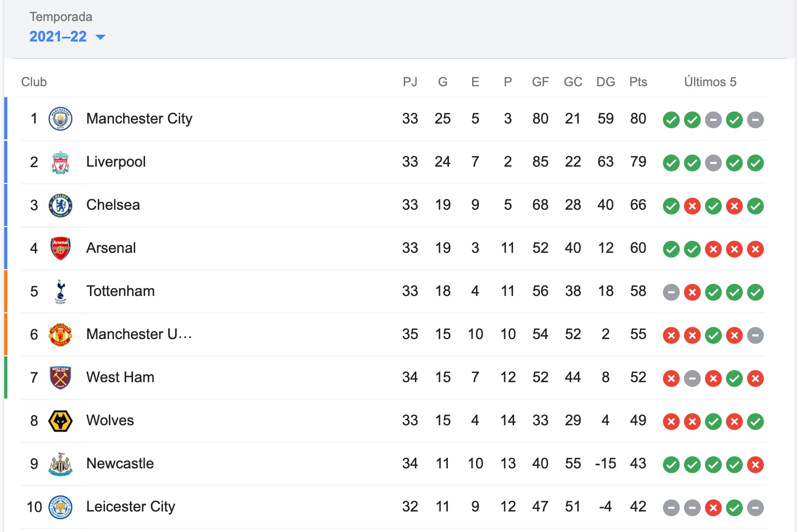This screenshot has width=797, height=532.
Task: Click Liverpool's most recent win badge
Action: coord(755,163)
